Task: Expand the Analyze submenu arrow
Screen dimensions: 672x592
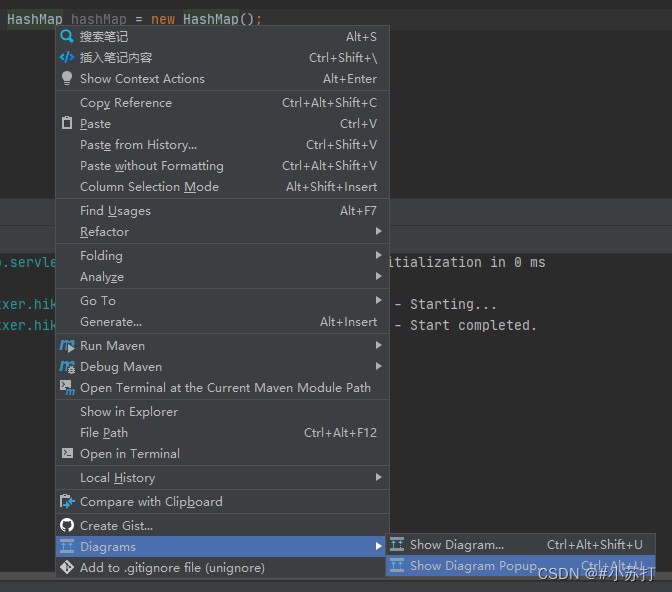Action: (x=378, y=276)
